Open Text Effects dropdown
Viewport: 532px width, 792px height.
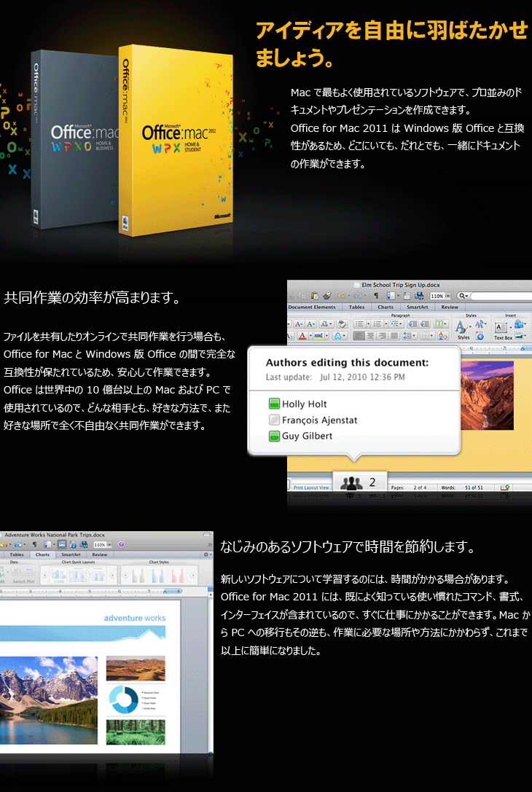coord(340,336)
